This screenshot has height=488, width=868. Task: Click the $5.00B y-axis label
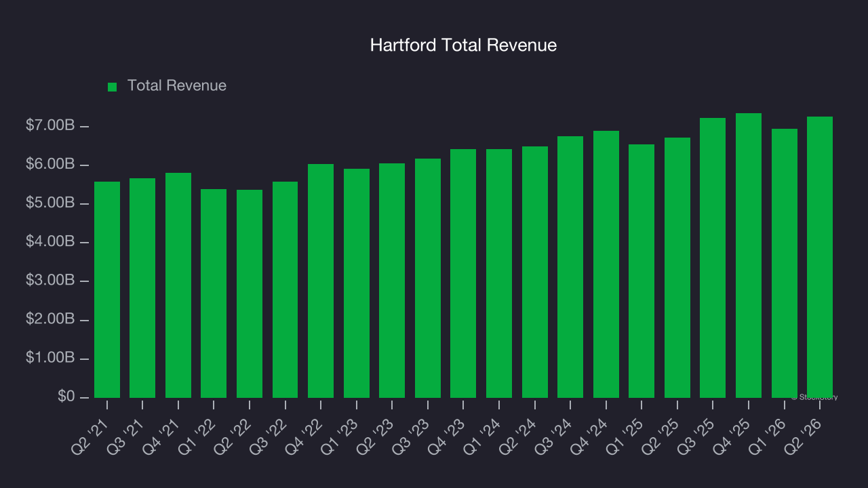click(50, 203)
